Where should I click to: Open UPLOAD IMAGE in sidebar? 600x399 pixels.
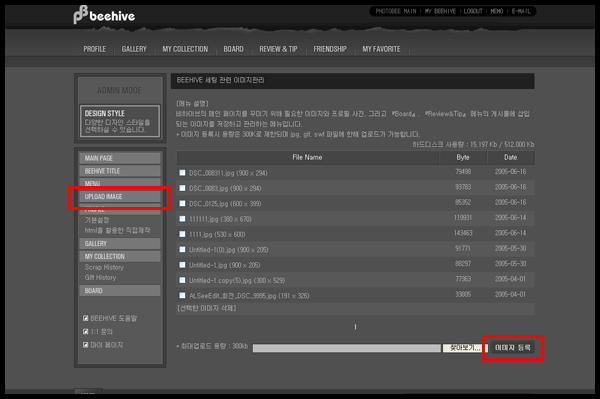pyautogui.click(x=120, y=197)
